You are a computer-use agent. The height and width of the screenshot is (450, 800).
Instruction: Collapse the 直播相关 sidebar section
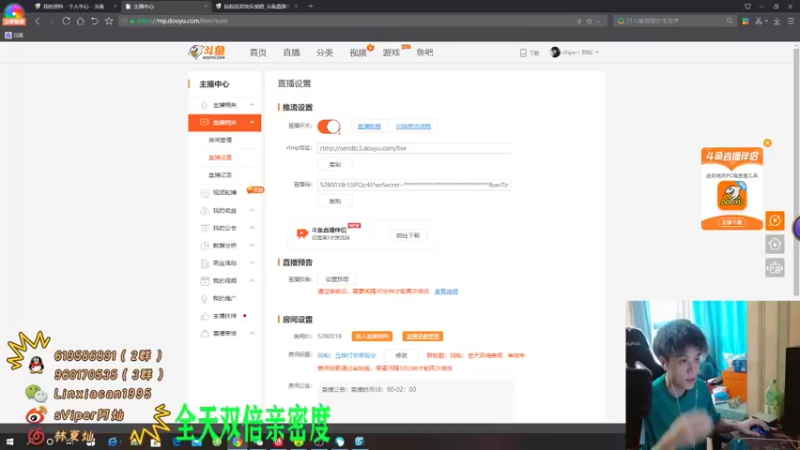coord(252,122)
